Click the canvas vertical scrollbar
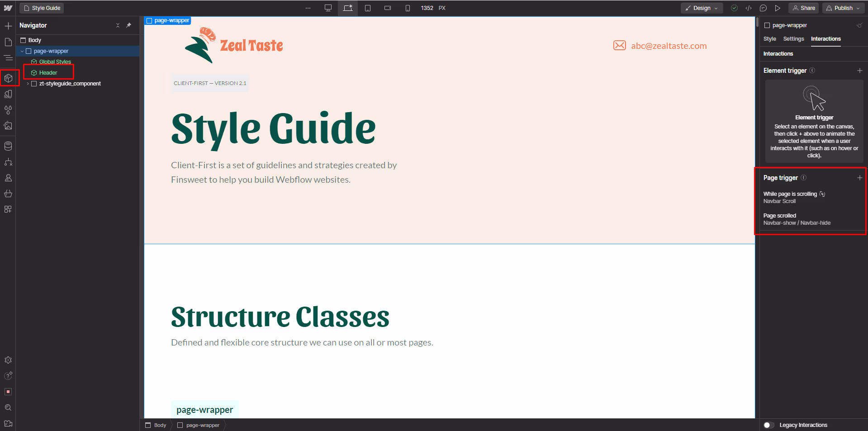 click(x=757, y=22)
